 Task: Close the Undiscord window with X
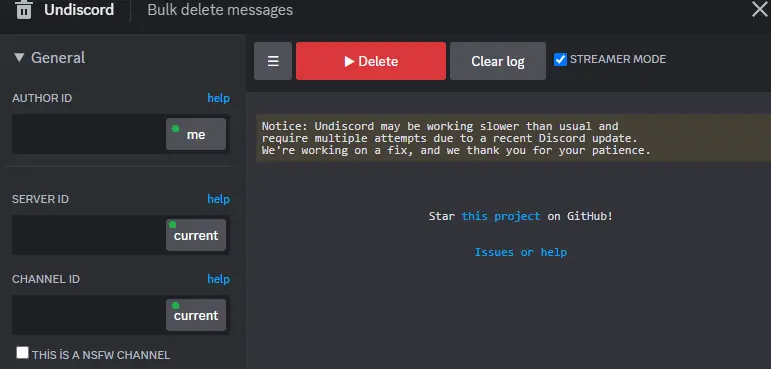click(x=760, y=9)
